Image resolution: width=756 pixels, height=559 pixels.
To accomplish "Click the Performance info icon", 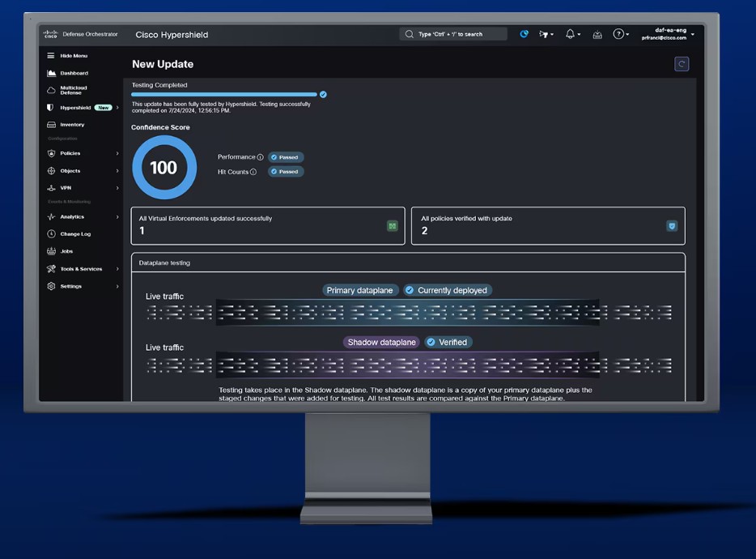I will [x=260, y=157].
